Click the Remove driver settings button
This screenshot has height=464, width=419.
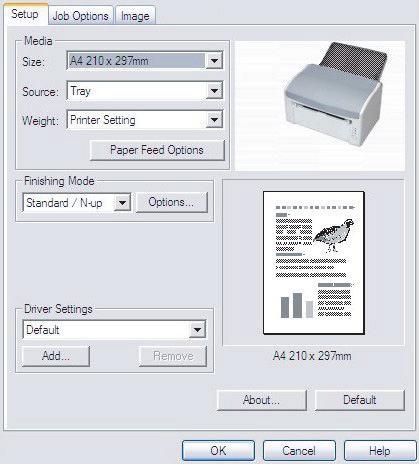pos(173,356)
